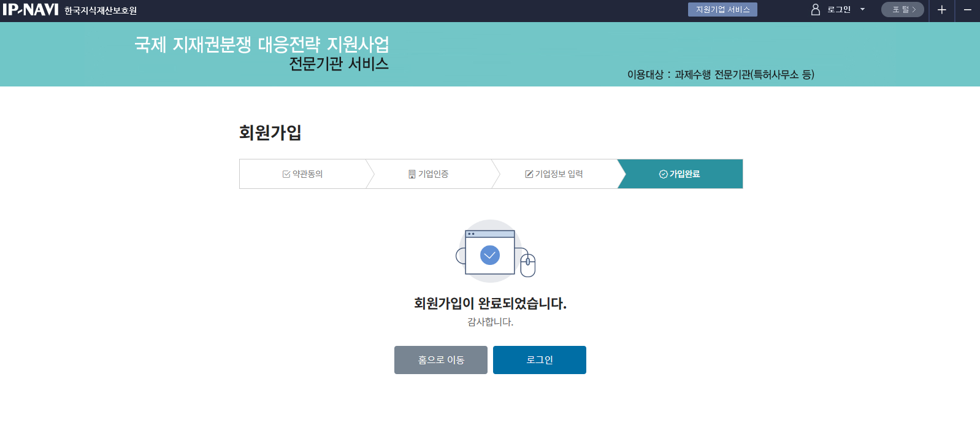
Task: Select the 기업정보 입력 step label
Action: tap(559, 174)
